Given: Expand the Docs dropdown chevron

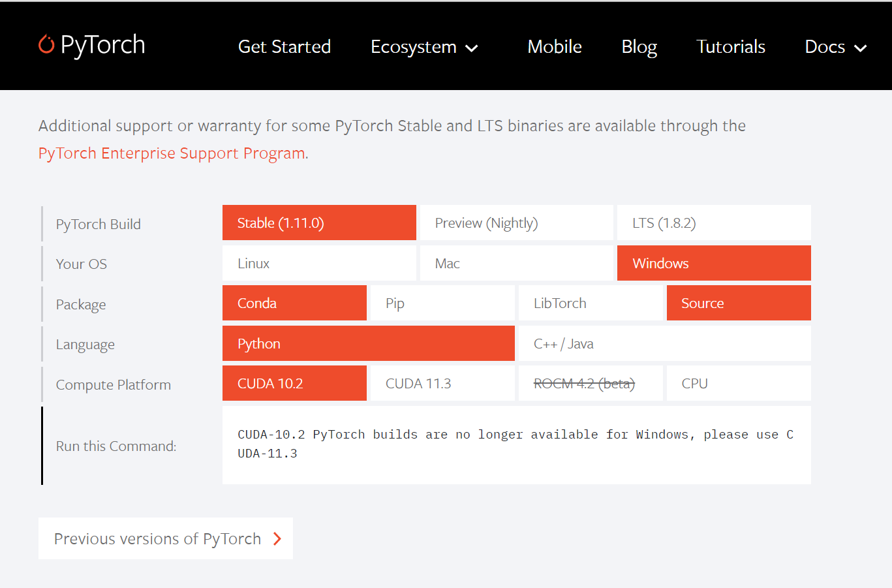Looking at the screenshot, I should pyautogui.click(x=860, y=48).
